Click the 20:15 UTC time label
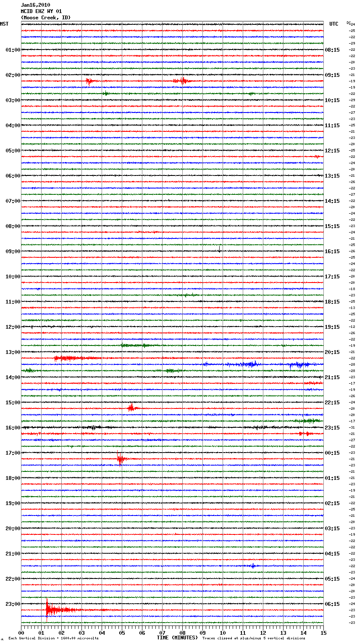Screen dimensions: 357x644 tap(332, 352)
